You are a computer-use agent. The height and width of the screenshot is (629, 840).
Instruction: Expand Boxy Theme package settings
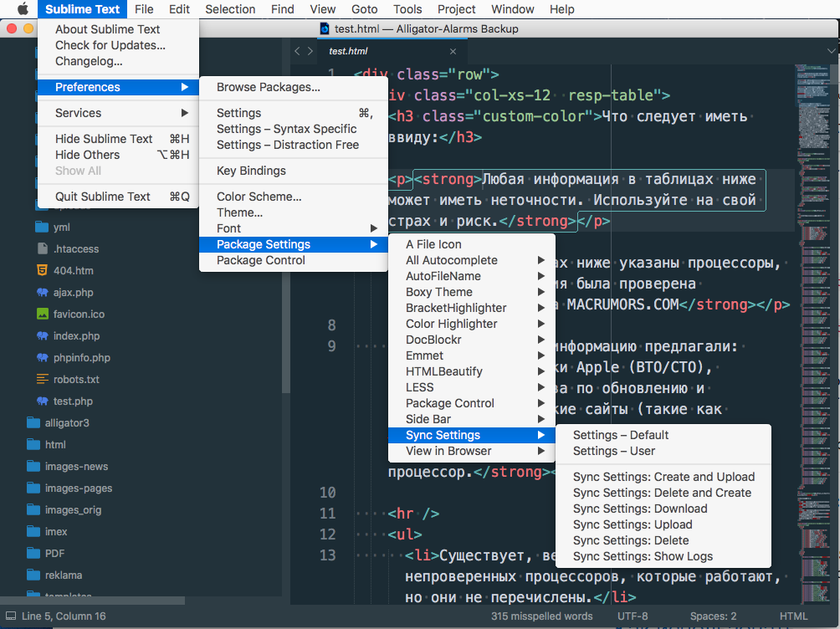(471, 292)
